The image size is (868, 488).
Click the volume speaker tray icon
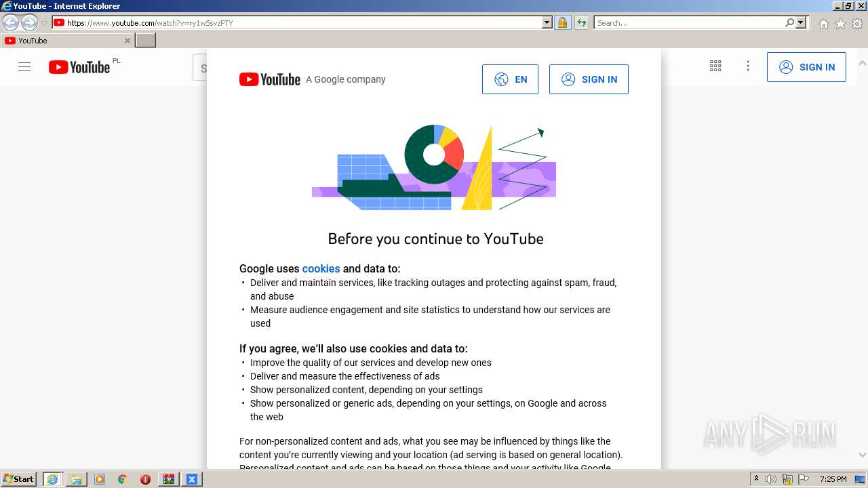point(771,479)
